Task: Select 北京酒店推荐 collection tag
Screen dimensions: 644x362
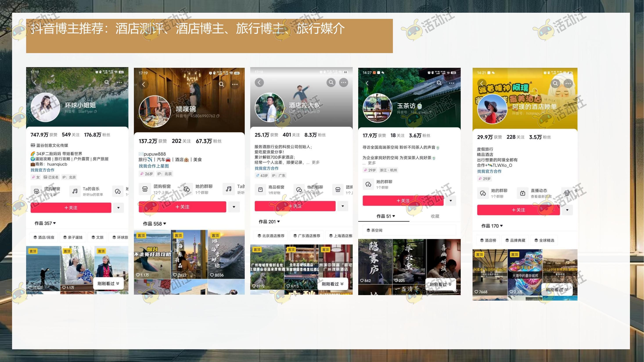Action: 271,236
